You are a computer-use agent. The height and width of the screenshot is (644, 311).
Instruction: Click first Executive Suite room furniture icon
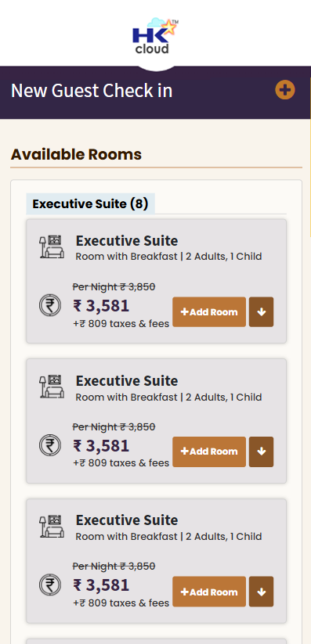(52, 246)
